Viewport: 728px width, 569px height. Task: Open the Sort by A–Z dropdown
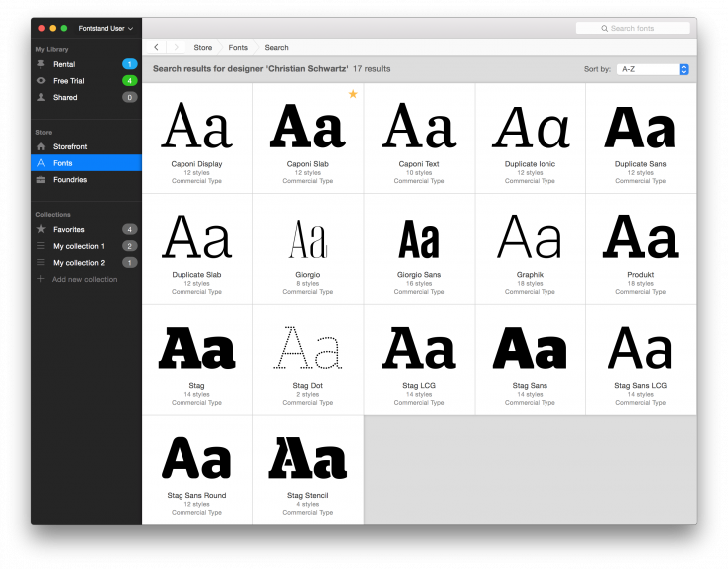pos(652,69)
